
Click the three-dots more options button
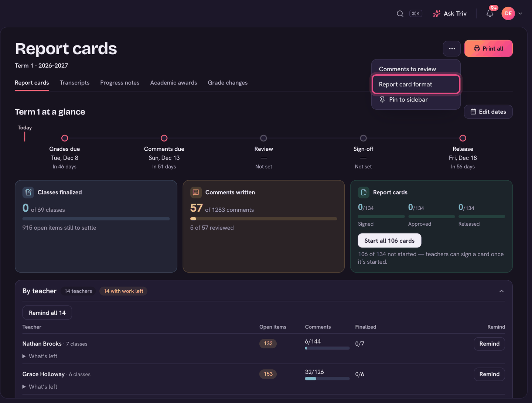click(452, 48)
